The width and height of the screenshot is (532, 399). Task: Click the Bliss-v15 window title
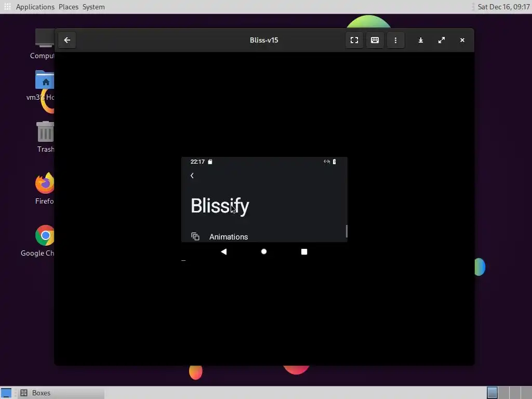264,40
